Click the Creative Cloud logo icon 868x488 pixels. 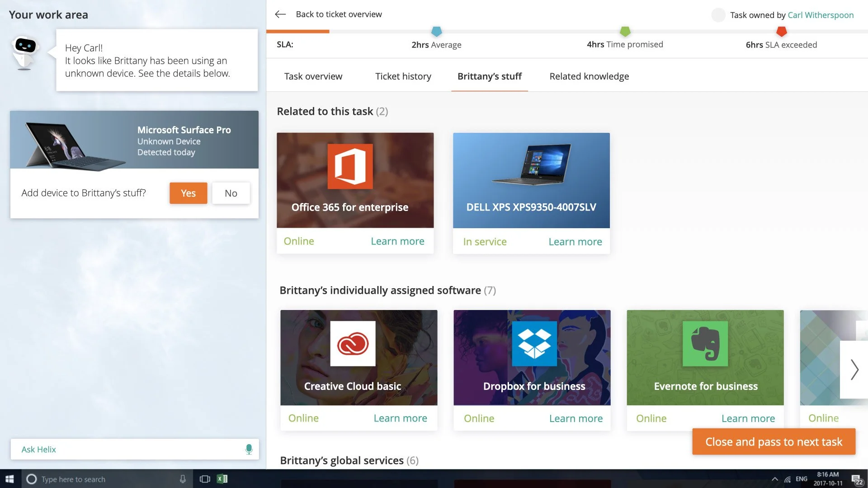click(353, 343)
